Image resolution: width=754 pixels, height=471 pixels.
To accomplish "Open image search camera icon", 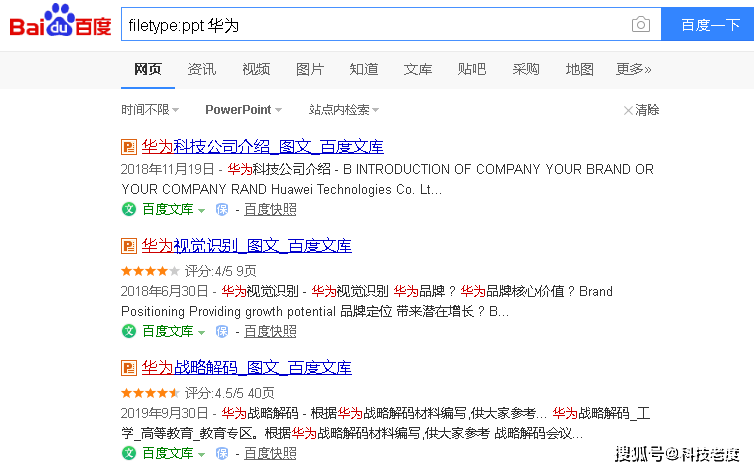I will tap(641, 24).
